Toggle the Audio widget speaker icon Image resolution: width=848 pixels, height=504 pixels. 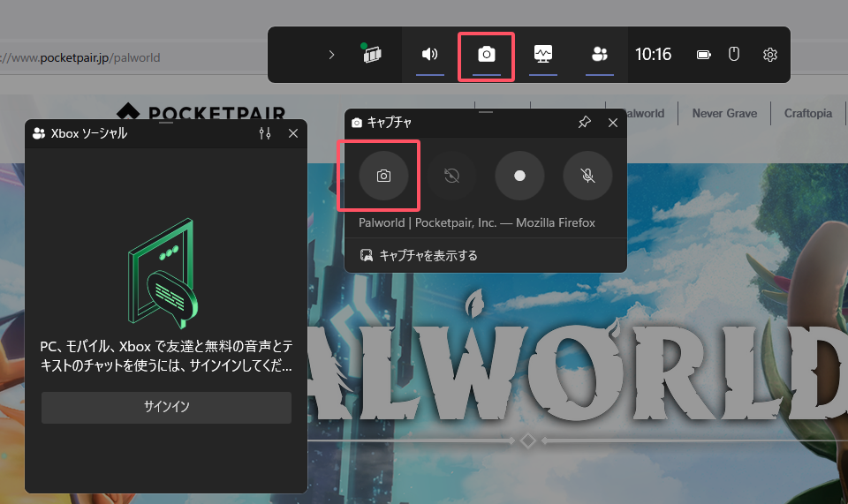pyautogui.click(x=430, y=54)
